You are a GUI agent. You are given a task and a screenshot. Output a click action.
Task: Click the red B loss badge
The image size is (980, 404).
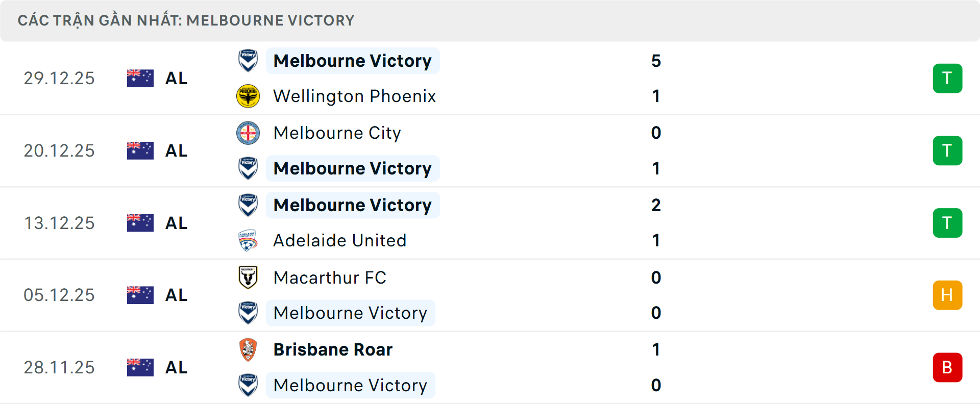point(948,367)
